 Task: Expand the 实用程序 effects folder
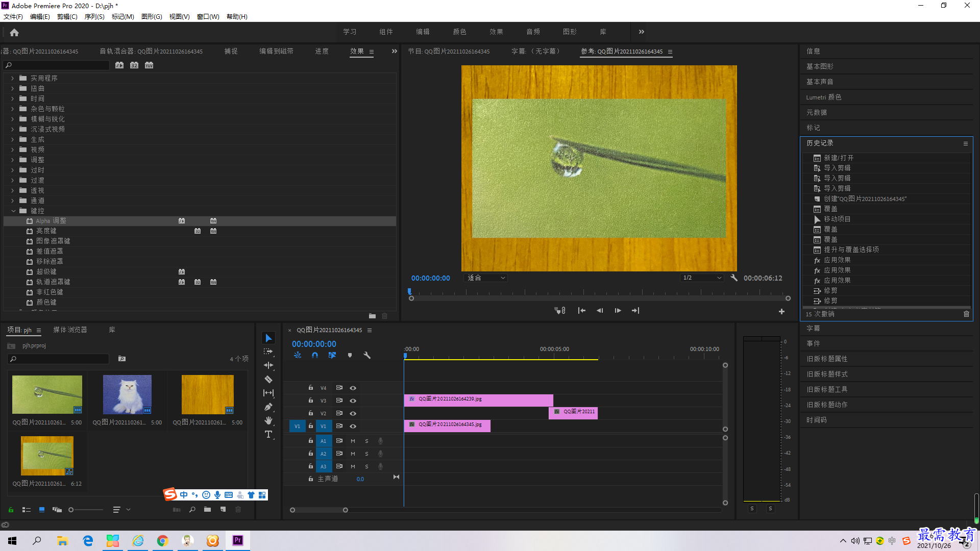coord(13,78)
